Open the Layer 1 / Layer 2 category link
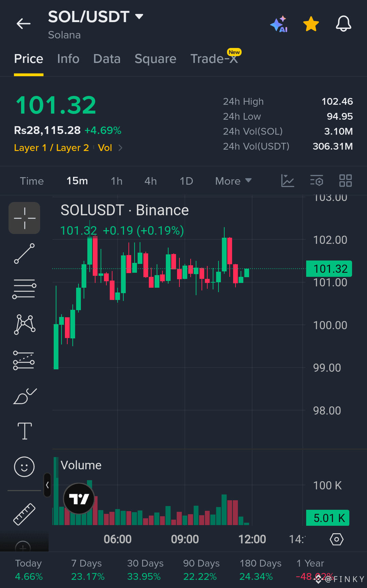The image size is (367, 588). click(51, 148)
